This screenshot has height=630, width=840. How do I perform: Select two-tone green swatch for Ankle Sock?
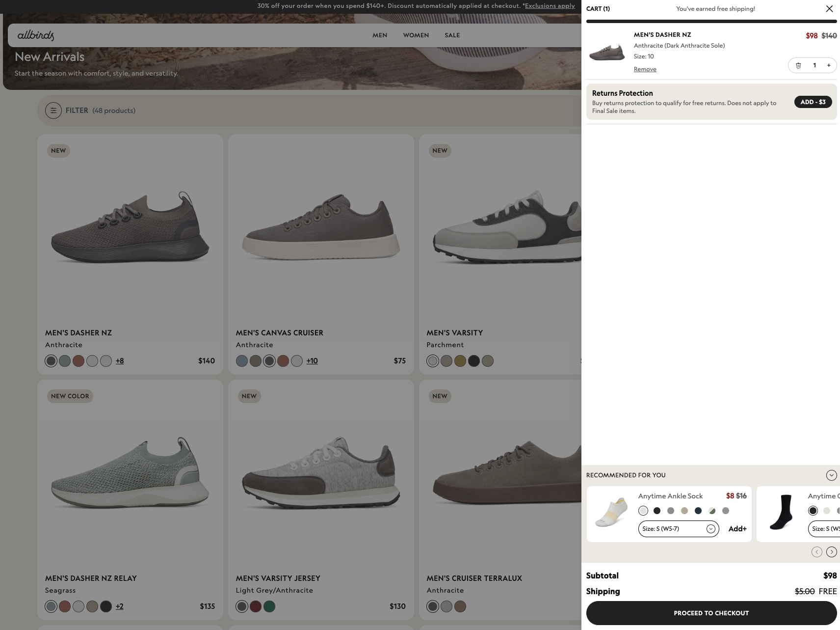pyautogui.click(x=712, y=511)
